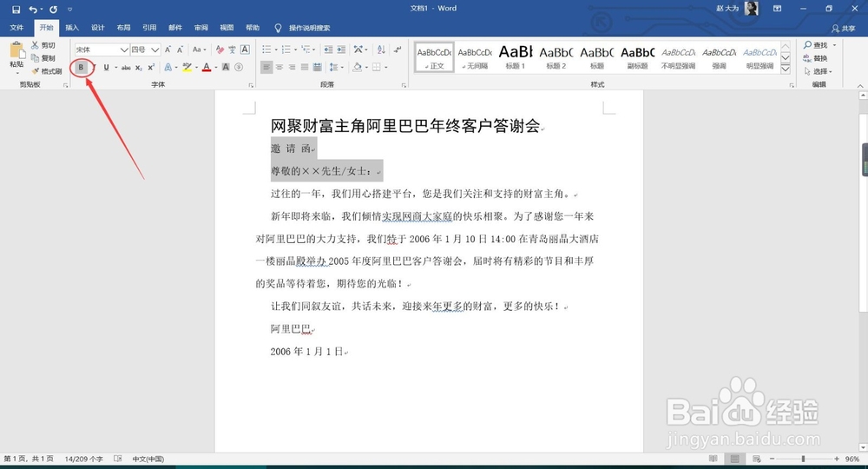The image size is (868, 469).
Task: Apply 副标题 subtitle style
Action: tap(638, 57)
